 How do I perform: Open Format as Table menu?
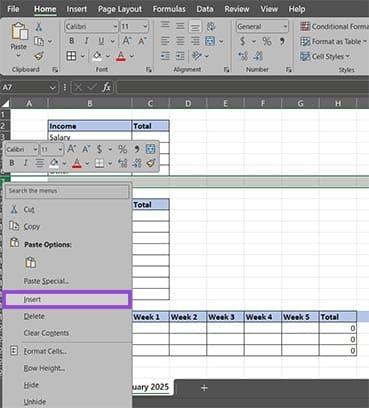[x=333, y=41]
